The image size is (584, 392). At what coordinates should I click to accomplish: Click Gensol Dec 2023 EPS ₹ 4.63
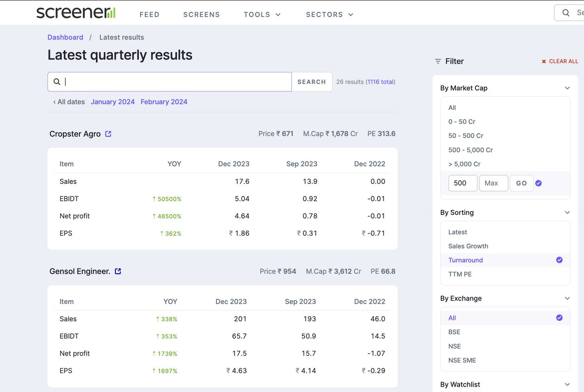(237, 371)
